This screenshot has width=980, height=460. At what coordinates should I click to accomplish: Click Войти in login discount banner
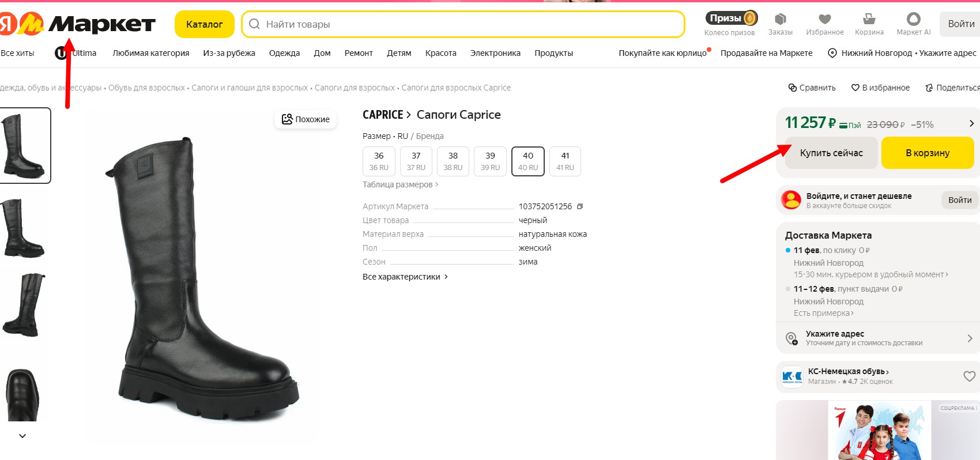point(960,200)
